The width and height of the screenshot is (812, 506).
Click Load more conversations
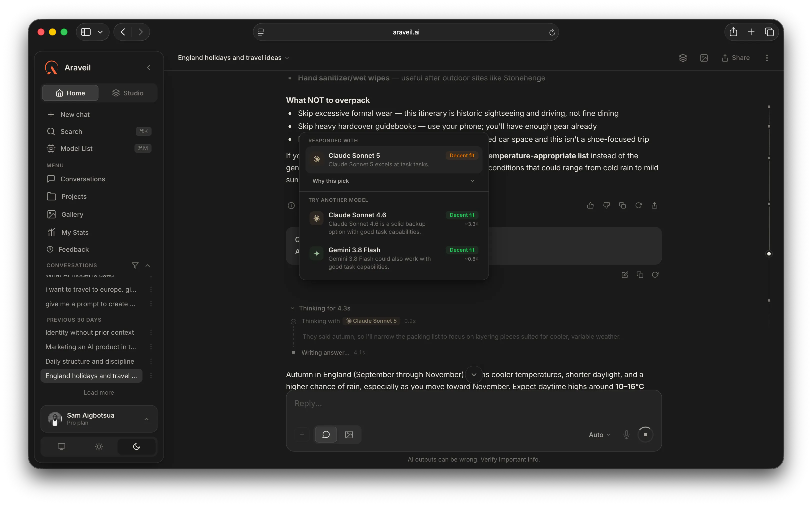[x=99, y=393]
